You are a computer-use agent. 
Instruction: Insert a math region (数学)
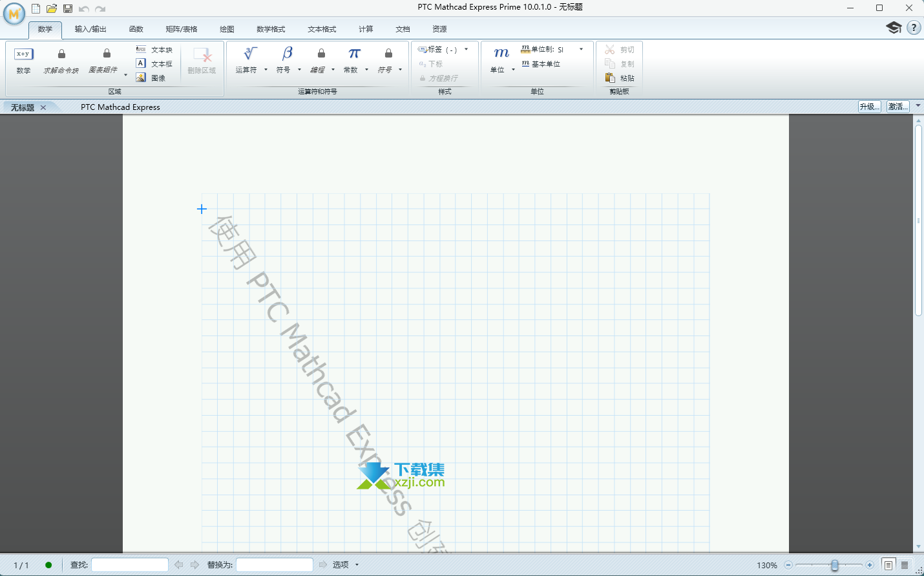click(24, 61)
